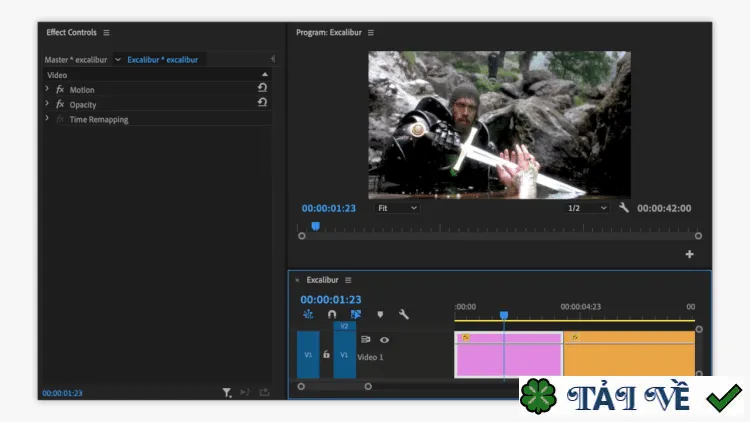The image size is (750, 422).
Task: Toggle Linked Selection in timeline
Action: coord(356,314)
